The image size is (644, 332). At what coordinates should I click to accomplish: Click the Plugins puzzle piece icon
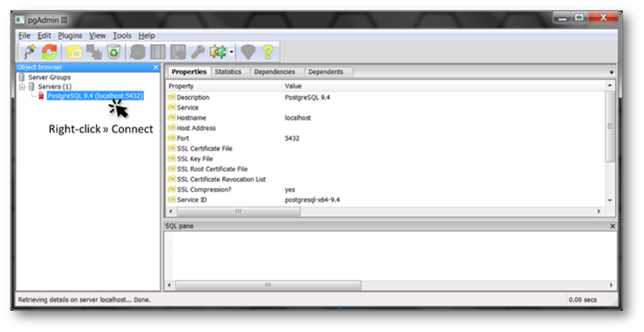pyautogui.click(x=217, y=52)
